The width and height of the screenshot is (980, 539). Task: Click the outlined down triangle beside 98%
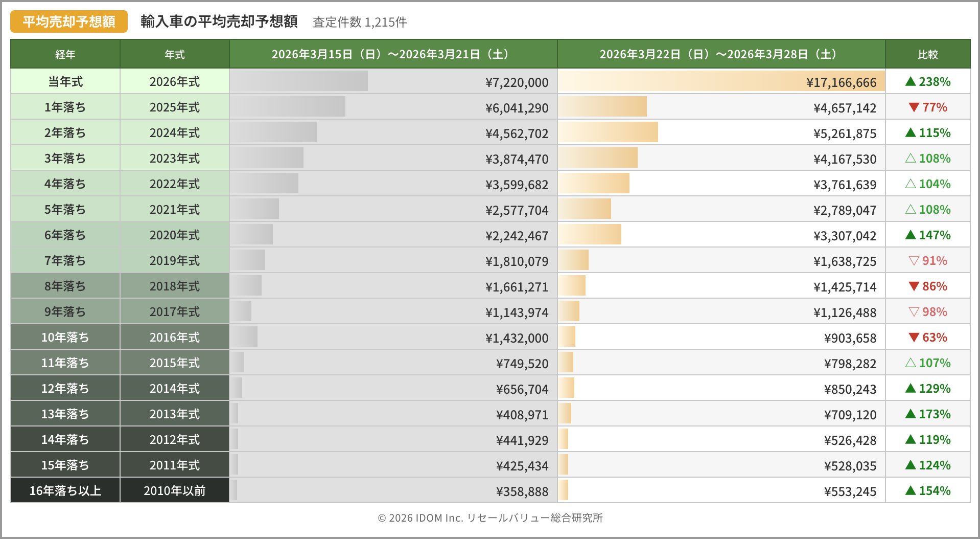(914, 312)
